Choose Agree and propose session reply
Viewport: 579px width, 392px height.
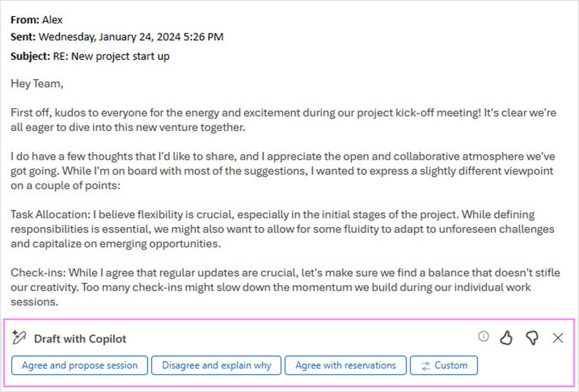pyautogui.click(x=80, y=365)
